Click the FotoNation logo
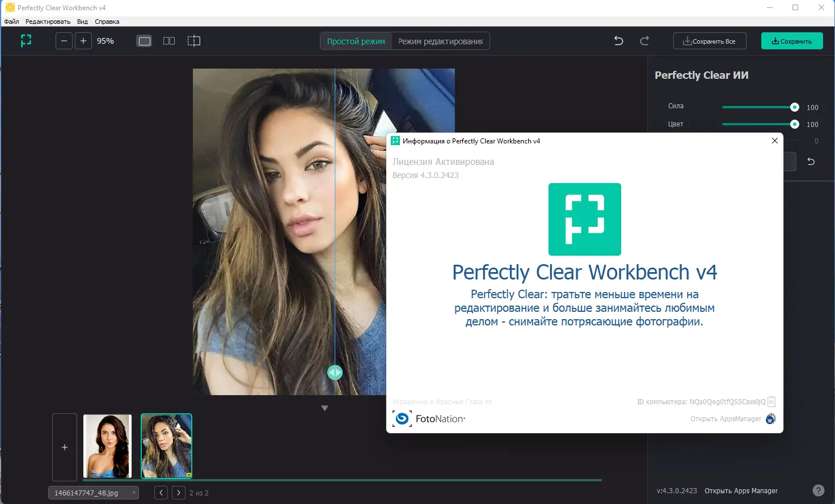Viewport: 835px width, 504px height. pyautogui.click(x=429, y=419)
